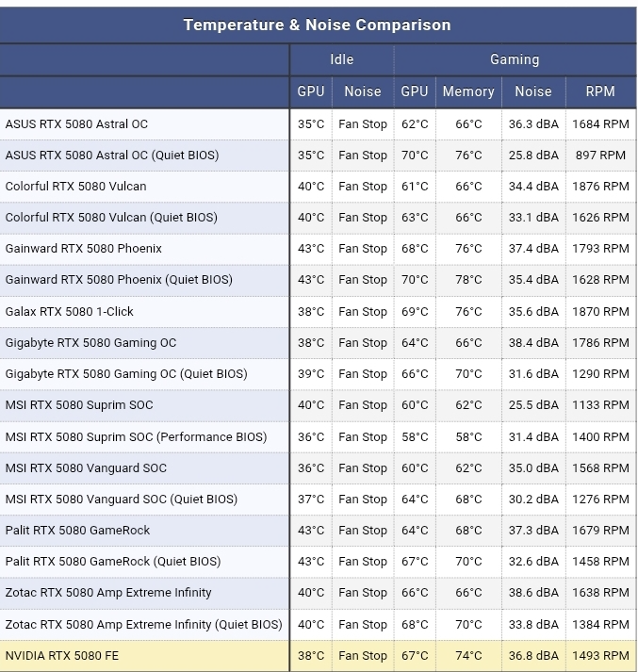Click the 34.4 dBA noise value
This screenshot has width=638, height=672.
(533, 187)
